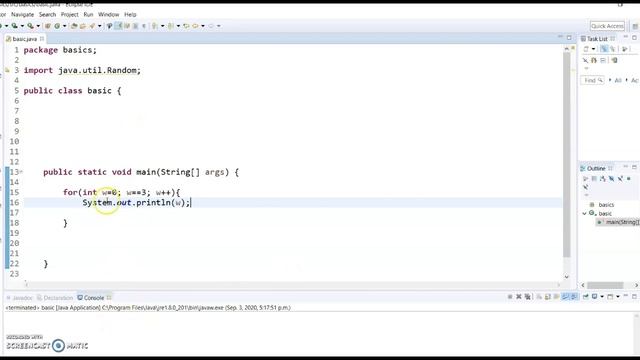Toggle Show Console on Standard Error
Screen dimensions: 640x360
pyautogui.click(x=574, y=297)
